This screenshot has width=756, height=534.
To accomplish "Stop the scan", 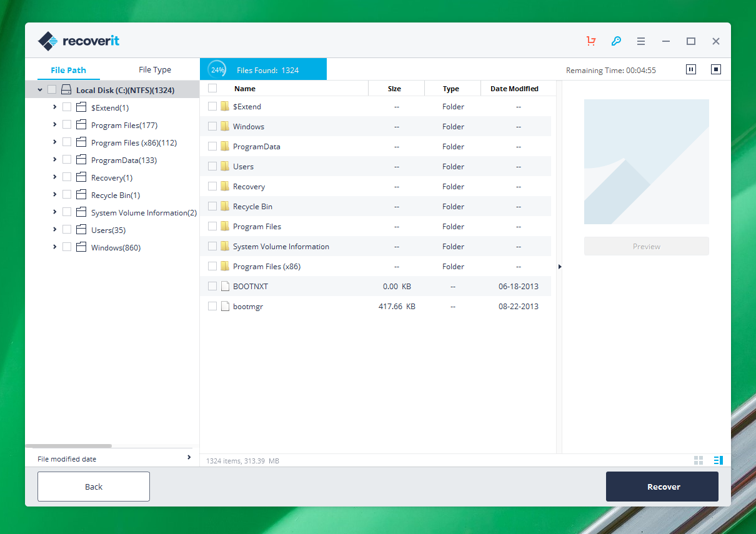I will pos(716,69).
